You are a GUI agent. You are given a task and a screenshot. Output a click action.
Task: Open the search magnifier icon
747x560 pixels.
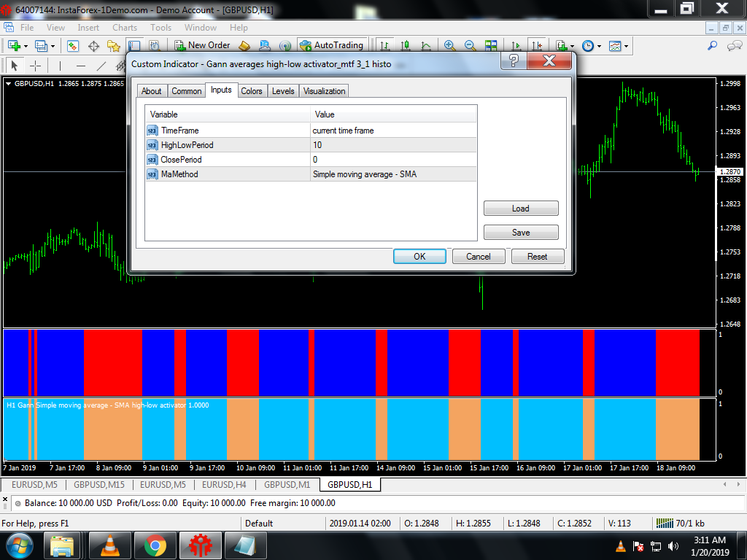[713, 46]
